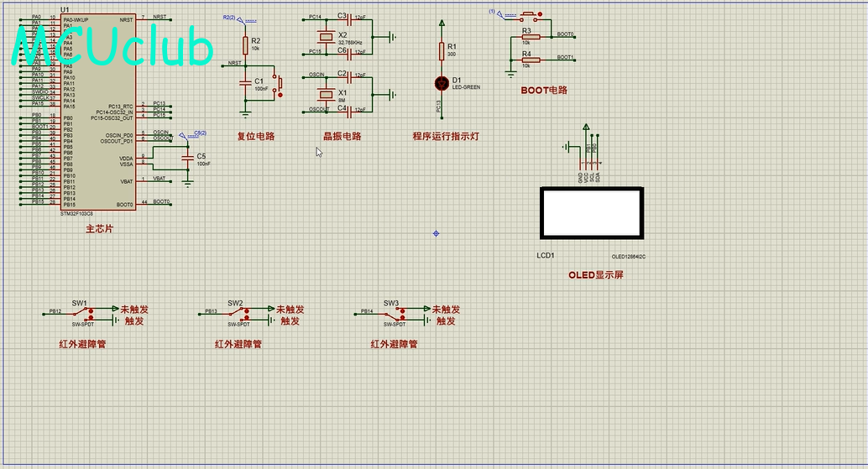Click the OLED显示屏 label
Screen dimensions: 868x469
click(x=596, y=275)
